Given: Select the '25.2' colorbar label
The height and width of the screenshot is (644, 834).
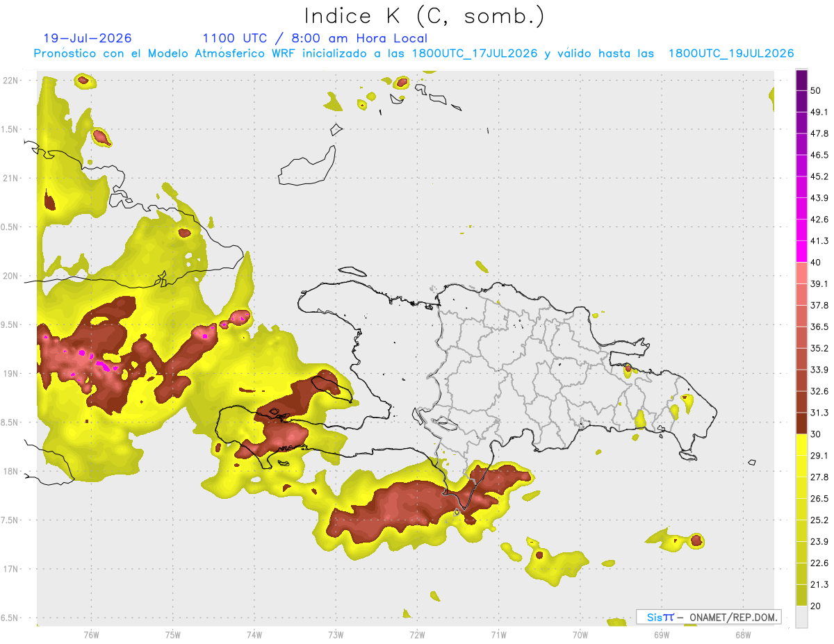Looking at the screenshot, I should coord(819,520).
